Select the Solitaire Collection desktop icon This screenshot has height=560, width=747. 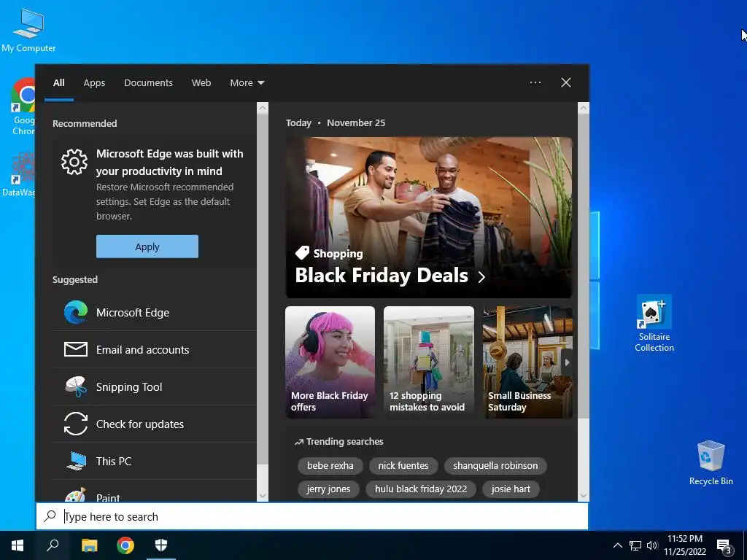point(654,323)
